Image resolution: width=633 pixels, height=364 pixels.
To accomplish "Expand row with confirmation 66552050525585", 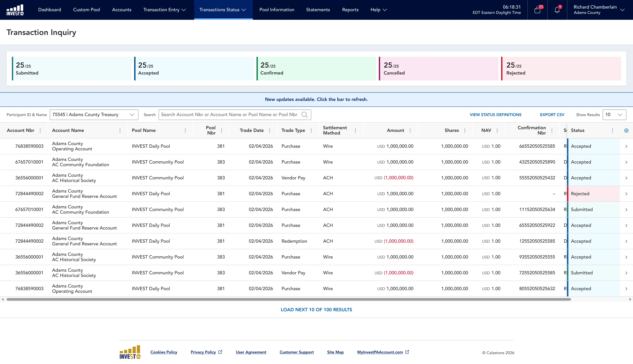I will pos(626,146).
